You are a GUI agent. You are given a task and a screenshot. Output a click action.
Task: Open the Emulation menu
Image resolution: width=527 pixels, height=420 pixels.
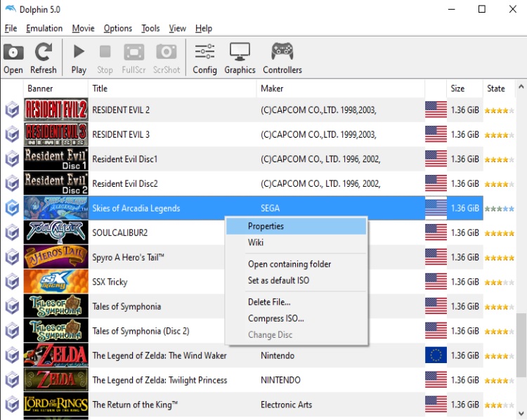(x=44, y=28)
